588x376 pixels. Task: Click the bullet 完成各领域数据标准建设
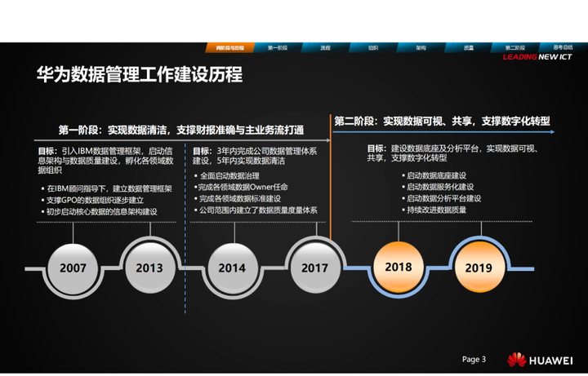(238, 199)
